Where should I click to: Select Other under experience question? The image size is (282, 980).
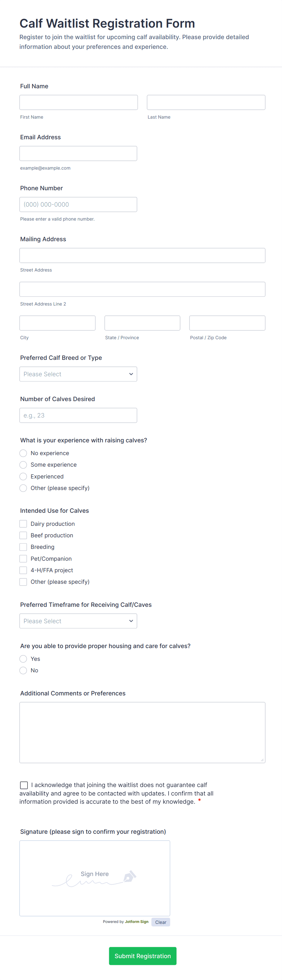coord(23,488)
